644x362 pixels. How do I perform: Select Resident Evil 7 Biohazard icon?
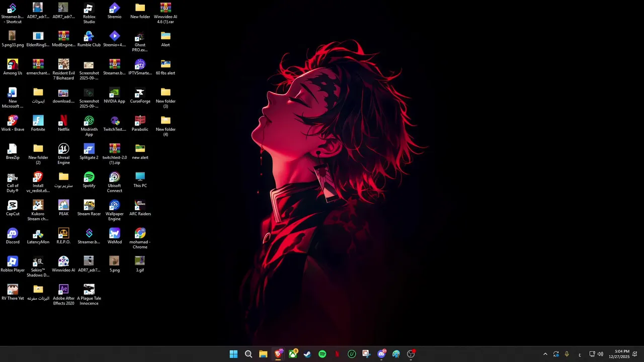(63, 69)
